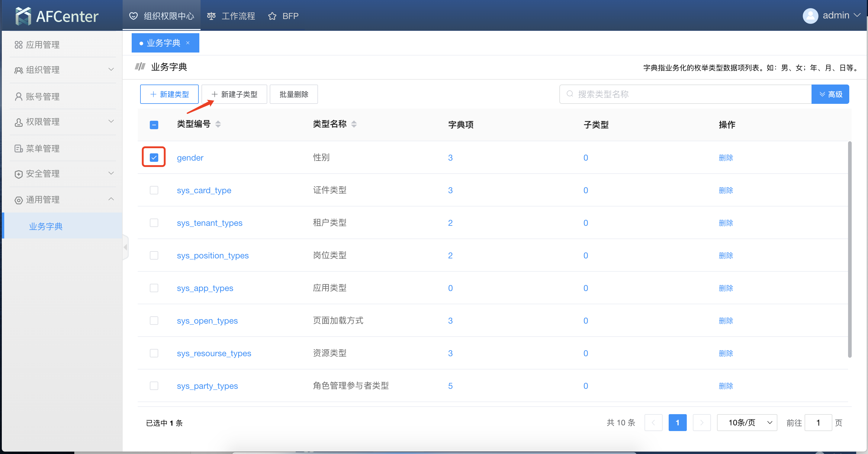This screenshot has width=868, height=454.
Task: Open 应用管理 in the sidebar
Action: [x=62, y=45]
